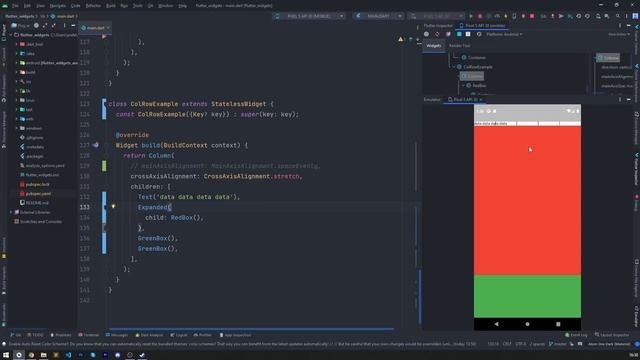Viewport: 640px width, 360px height.
Task: Expand the build folder
Action: pos(17,72)
